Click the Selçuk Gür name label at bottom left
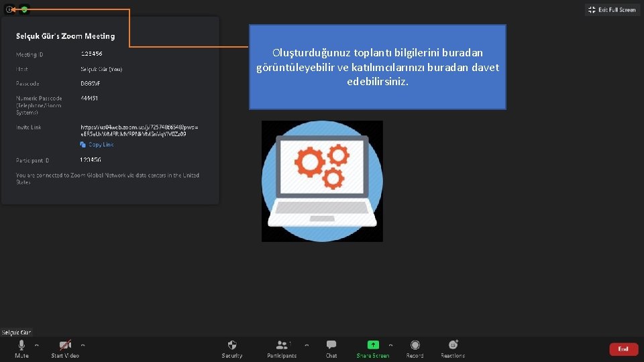 click(16, 333)
